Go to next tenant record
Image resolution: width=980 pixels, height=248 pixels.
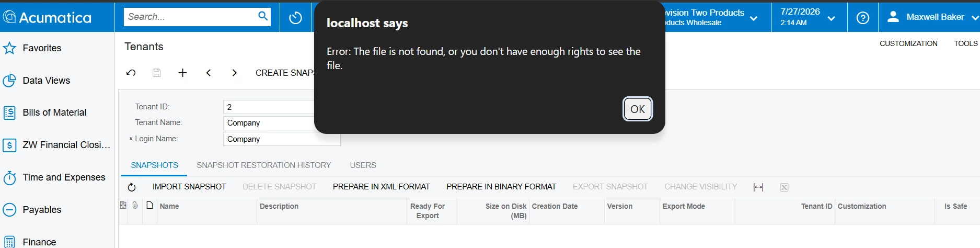click(234, 73)
